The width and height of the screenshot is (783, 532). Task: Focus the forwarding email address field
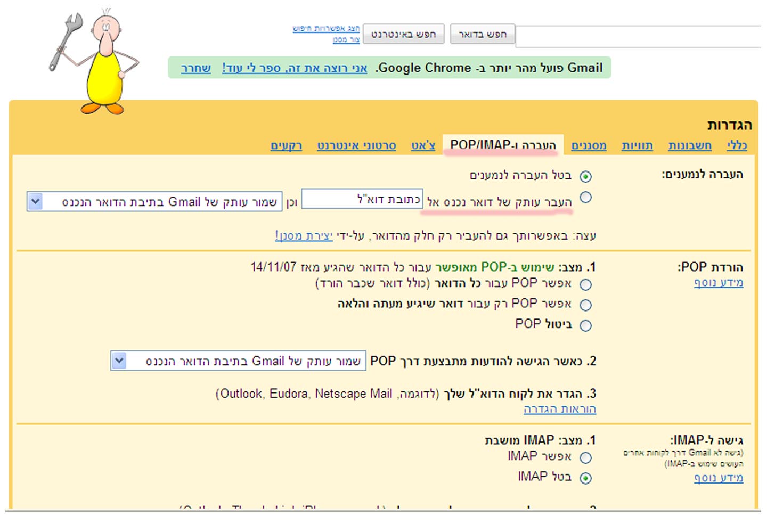(362, 199)
